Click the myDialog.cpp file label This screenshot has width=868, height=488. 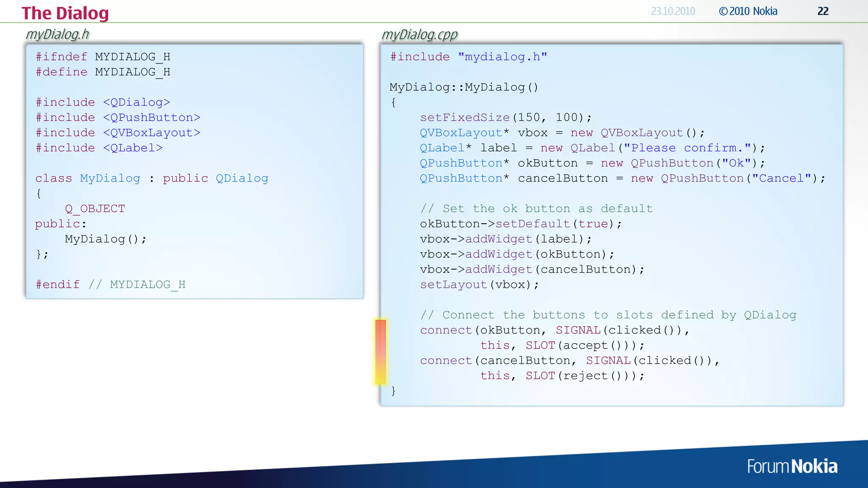click(420, 34)
